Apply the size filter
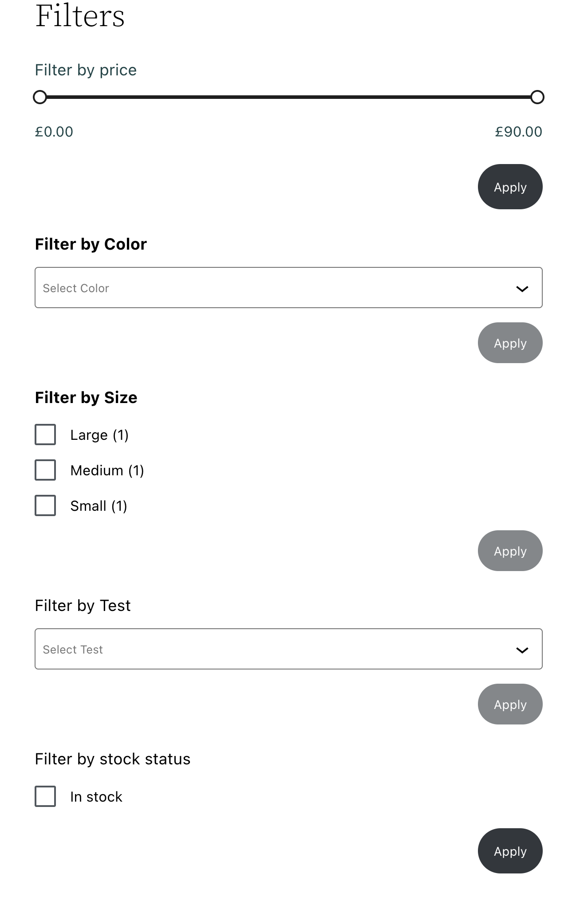 (509, 551)
